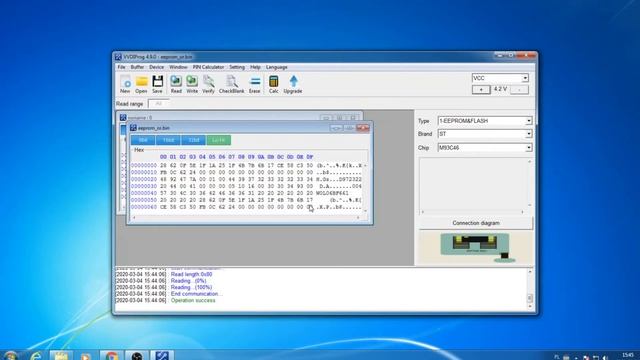Click the Write chip toolbar icon
The image size is (640, 360).
coord(192,84)
